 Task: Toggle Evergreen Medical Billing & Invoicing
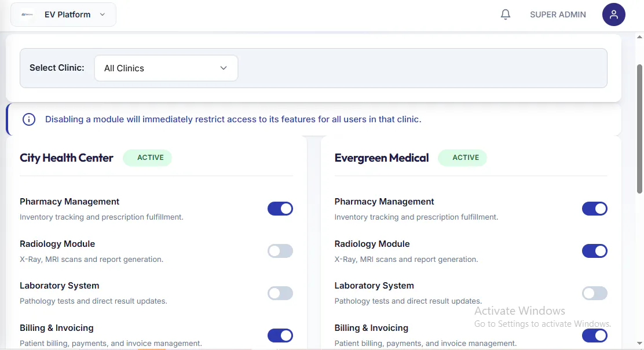pyautogui.click(x=594, y=336)
